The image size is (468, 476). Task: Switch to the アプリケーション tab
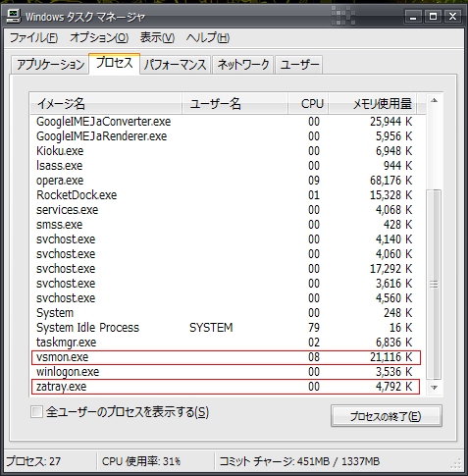(x=50, y=65)
